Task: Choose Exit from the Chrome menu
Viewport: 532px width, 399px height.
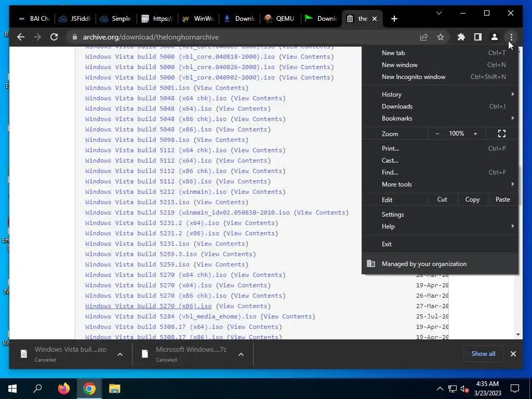Action: (x=440, y=244)
